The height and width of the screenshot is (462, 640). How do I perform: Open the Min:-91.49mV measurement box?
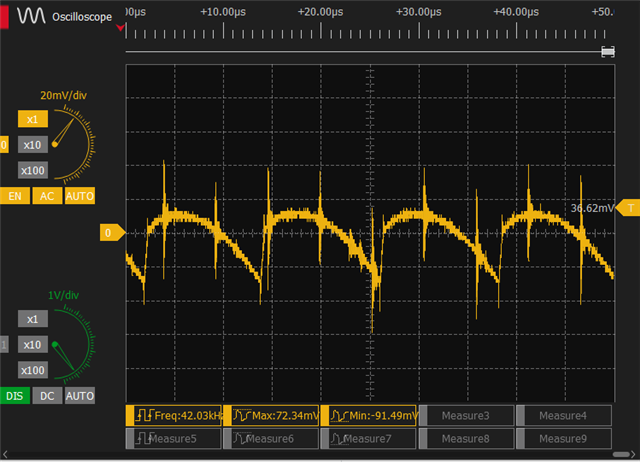point(369,415)
